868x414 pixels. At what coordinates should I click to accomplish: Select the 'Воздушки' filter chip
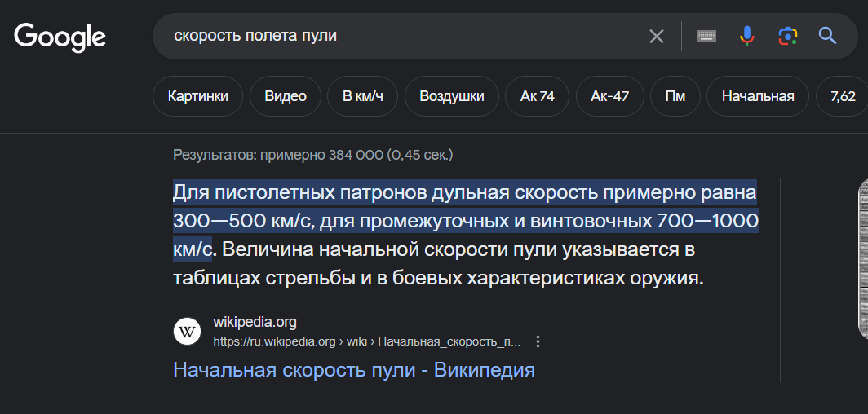[x=452, y=96]
